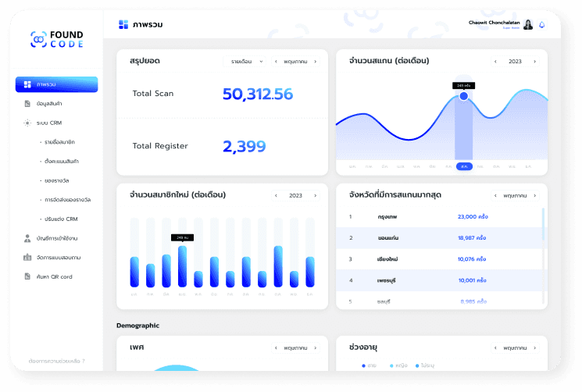Click the จัดการแบบสอบถาม survey icon
Viewport: 582px width, 392px height.
pos(27,258)
